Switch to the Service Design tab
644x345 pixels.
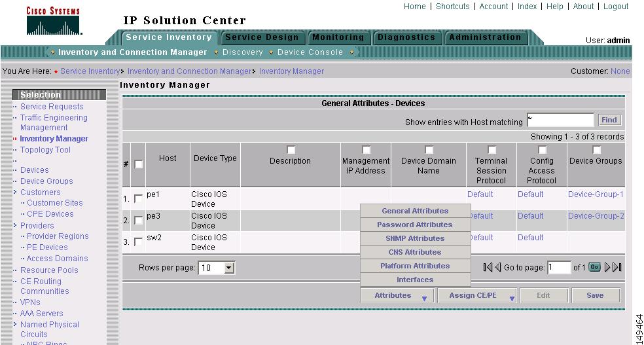[x=262, y=37]
